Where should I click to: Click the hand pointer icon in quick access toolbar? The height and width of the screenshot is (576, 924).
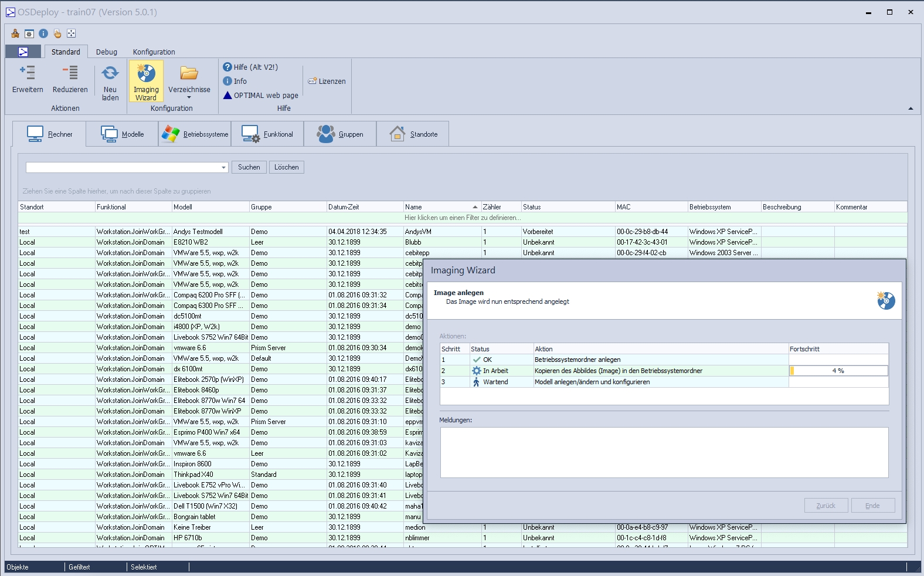[x=57, y=33]
